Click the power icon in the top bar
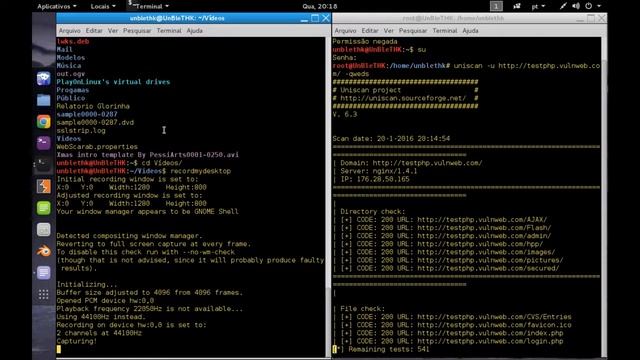640x360 pixels. pos(589,6)
